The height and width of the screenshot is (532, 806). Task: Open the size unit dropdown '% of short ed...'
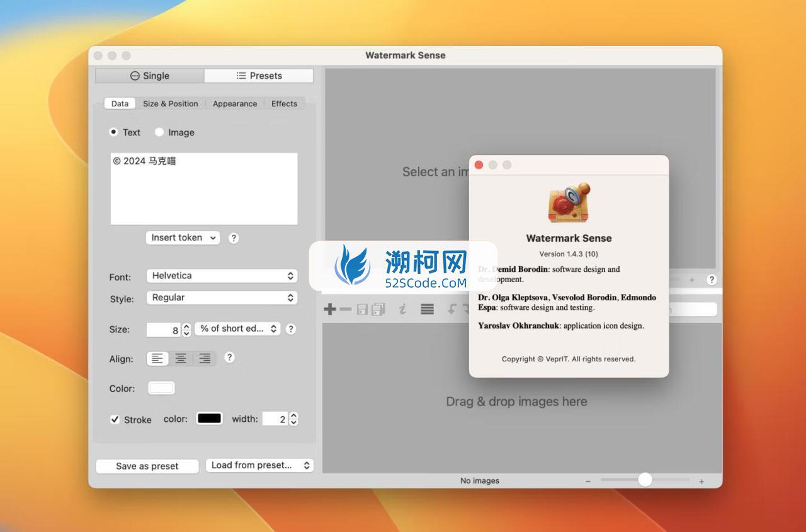coord(237,329)
